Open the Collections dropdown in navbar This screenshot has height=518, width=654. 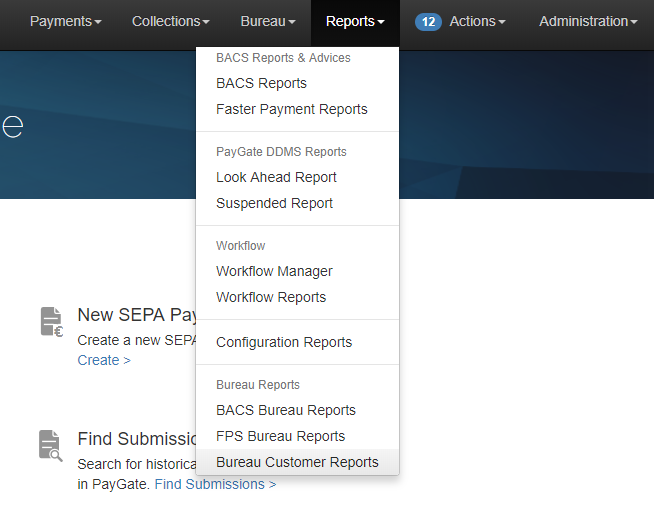click(x=170, y=22)
